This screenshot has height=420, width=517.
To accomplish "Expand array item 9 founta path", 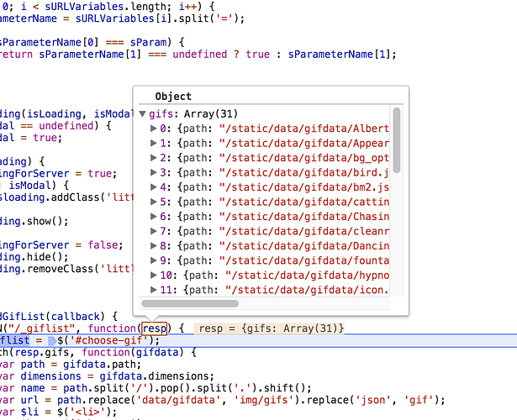I will point(153,260).
